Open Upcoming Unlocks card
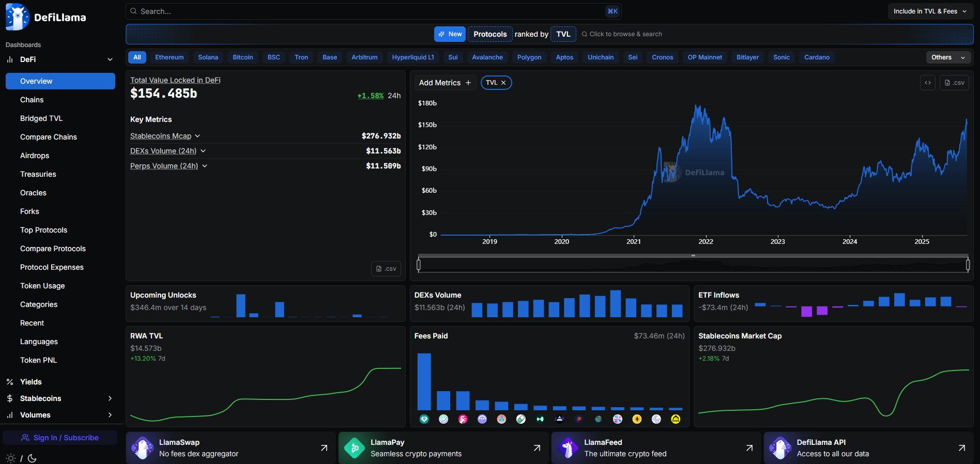980x464 pixels. coord(266,304)
